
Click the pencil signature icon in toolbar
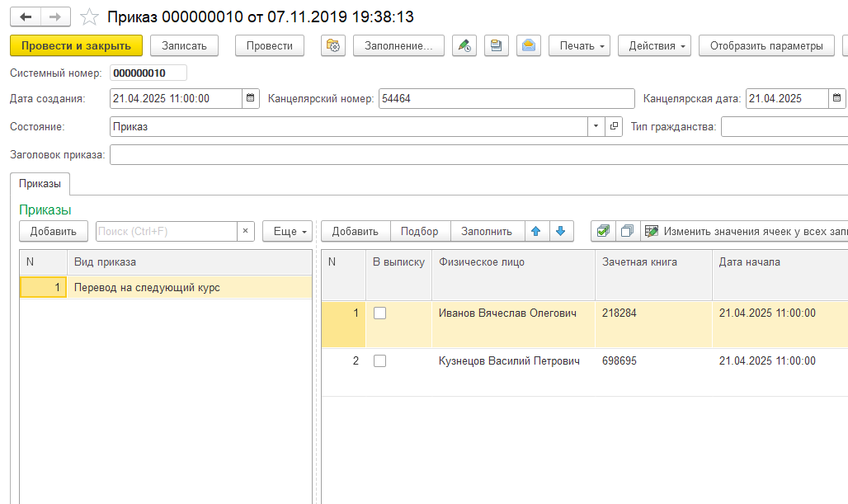click(x=464, y=46)
